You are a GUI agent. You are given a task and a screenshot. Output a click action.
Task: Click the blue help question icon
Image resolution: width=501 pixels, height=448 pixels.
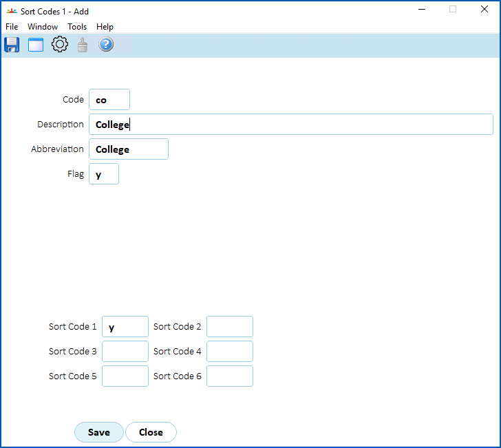point(106,44)
